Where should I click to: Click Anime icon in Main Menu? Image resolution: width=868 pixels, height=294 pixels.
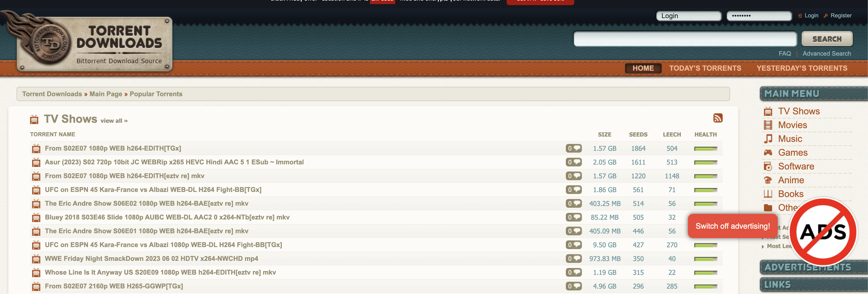768,180
